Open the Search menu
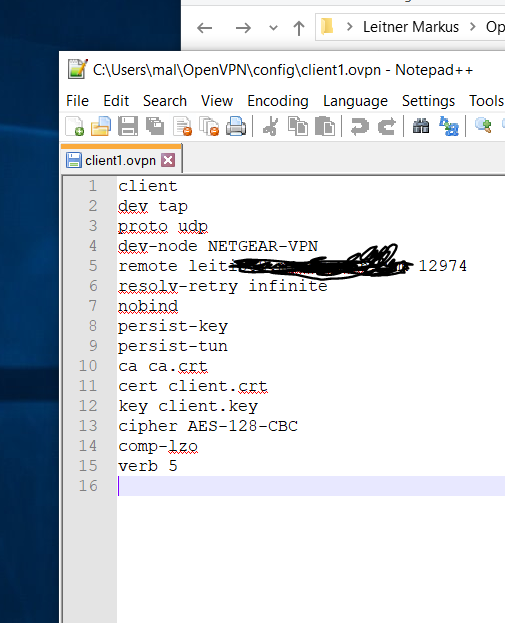The height and width of the screenshot is (623, 505). coord(165,101)
